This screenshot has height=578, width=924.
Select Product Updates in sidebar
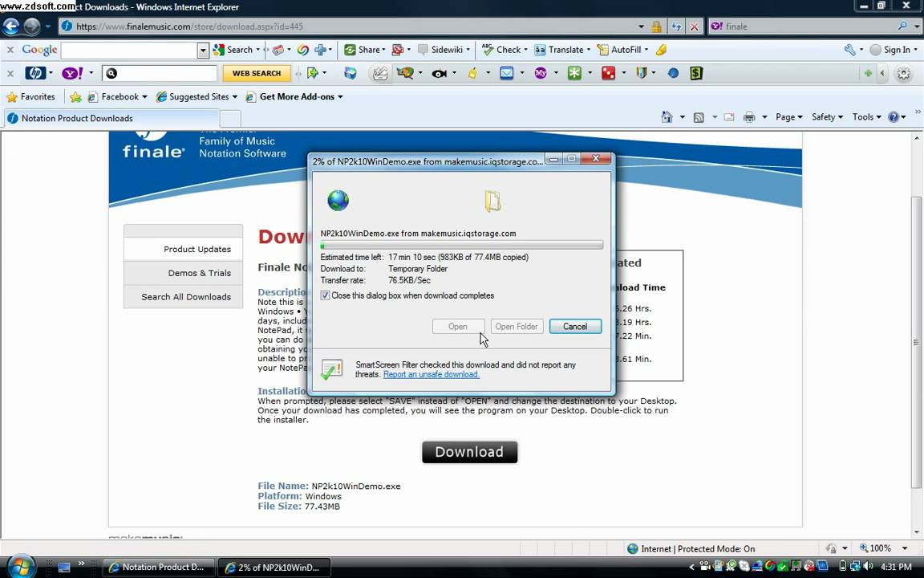pos(183,249)
